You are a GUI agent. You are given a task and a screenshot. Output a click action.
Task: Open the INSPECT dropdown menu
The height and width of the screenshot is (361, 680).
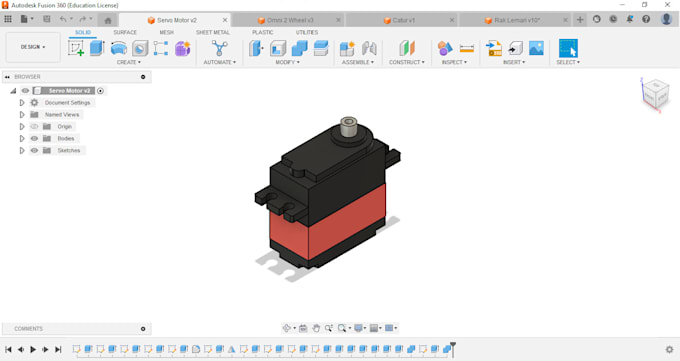click(x=454, y=62)
